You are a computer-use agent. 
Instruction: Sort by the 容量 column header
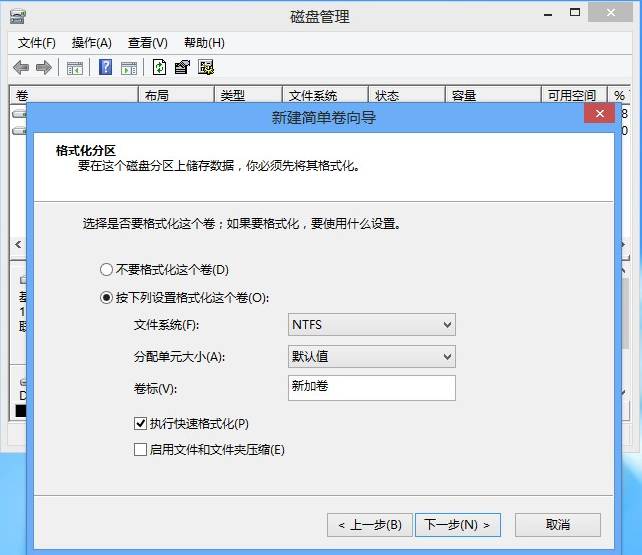pos(493,95)
